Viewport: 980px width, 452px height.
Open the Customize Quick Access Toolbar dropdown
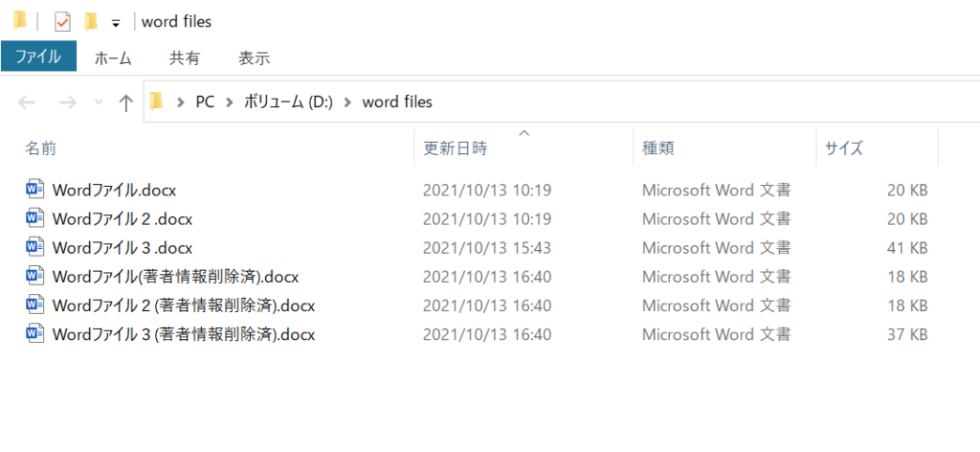(x=116, y=22)
